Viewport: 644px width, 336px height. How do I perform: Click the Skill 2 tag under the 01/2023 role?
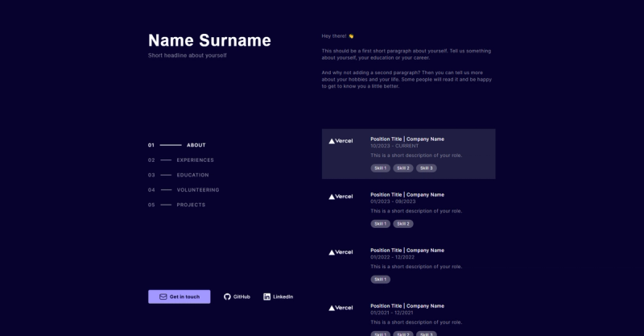(403, 224)
